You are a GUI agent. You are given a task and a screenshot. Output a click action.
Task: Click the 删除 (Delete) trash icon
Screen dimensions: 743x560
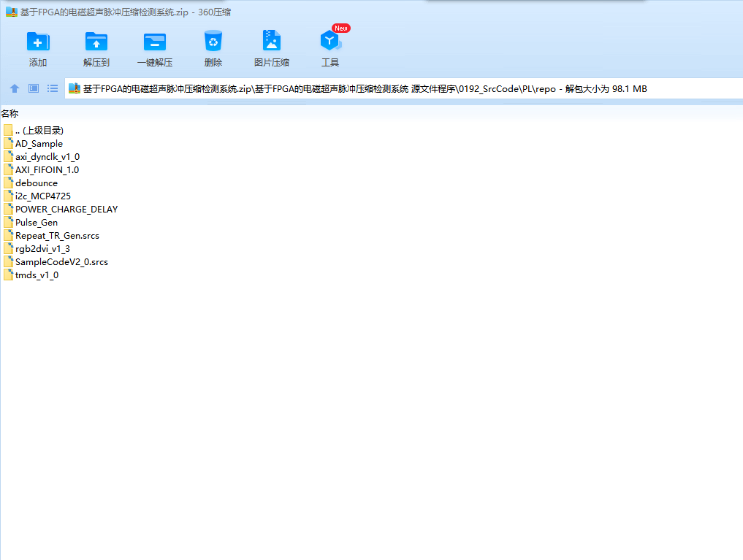pyautogui.click(x=213, y=41)
